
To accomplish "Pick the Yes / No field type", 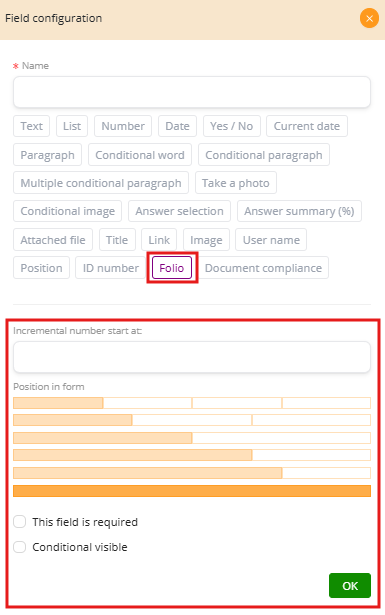I will click(x=232, y=126).
